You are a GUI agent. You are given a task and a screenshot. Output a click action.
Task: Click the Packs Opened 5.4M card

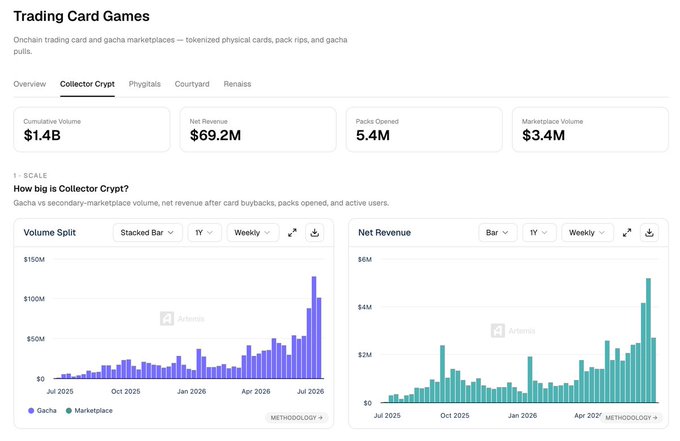[424, 130]
